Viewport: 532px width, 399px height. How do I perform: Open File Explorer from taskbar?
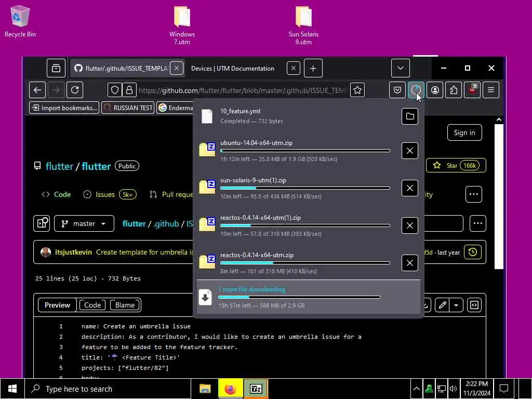[205, 389]
